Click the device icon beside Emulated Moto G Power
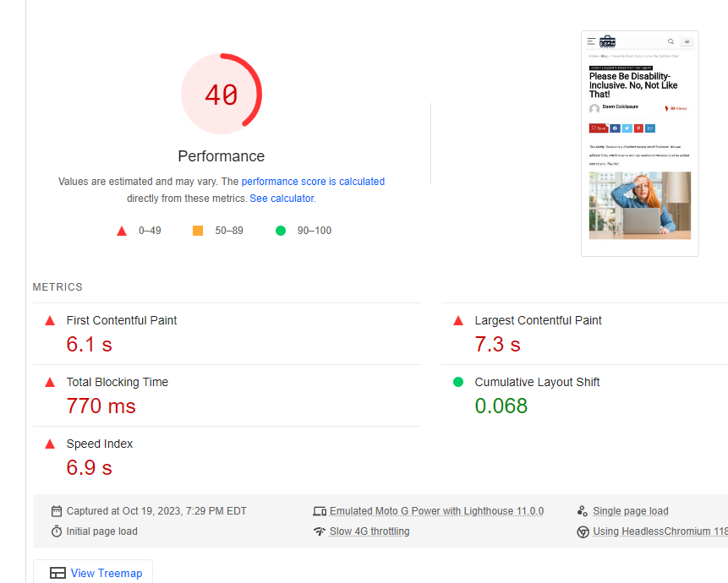 (x=320, y=511)
